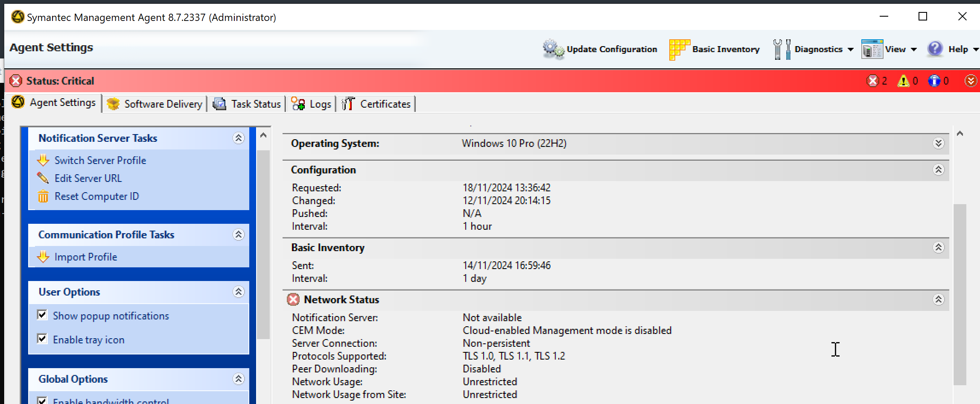Image resolution: width=980 pixels, height=404 pixels.
Task: Open the Help dropdown arrow
Action: 975,50
